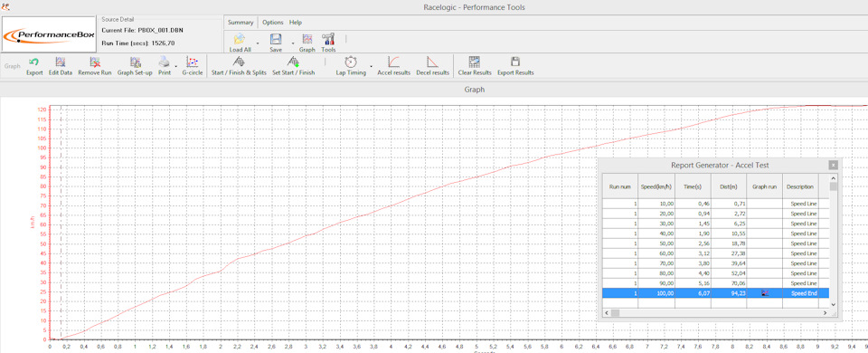Switch to the Summary tab
The height and width of the screenshot is (353, 868).
pyautogui.click(x=241, y=23)
